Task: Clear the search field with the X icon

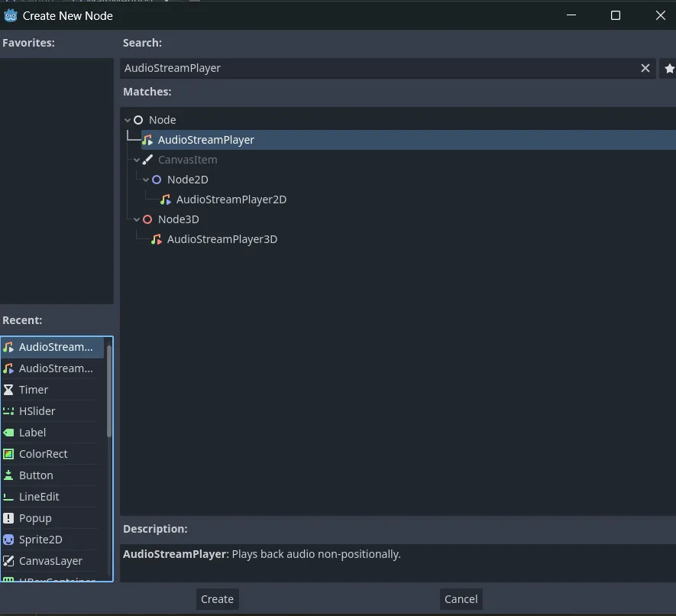Action: pos(645,68)
